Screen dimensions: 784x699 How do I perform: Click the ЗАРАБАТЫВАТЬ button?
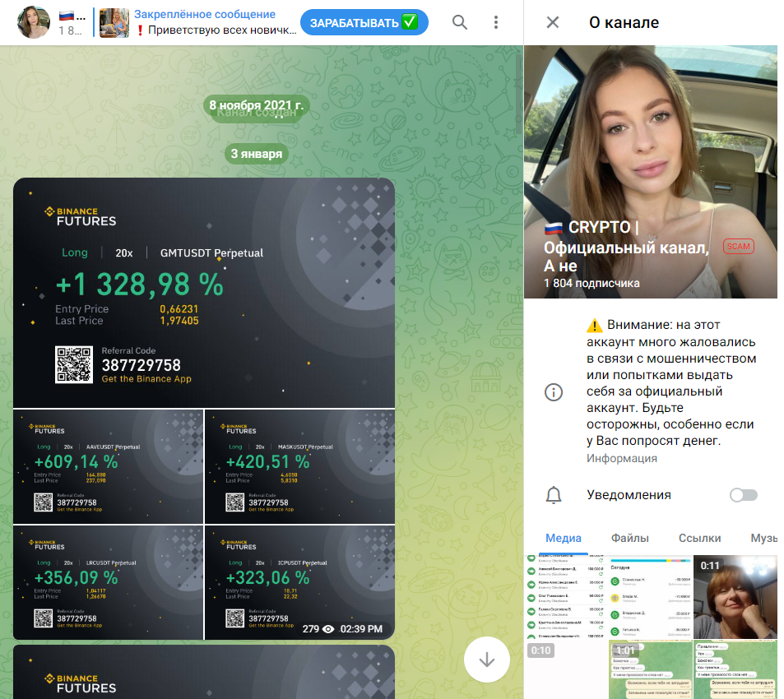point(364,22)
